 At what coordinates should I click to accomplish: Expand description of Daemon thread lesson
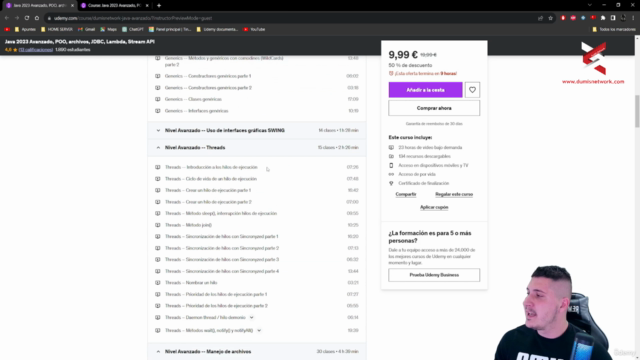point(251,317)
